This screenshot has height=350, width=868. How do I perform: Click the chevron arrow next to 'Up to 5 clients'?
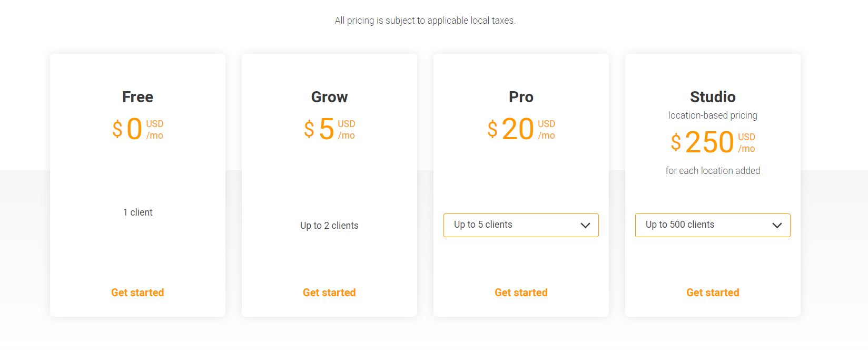pyautogui.click(x=585, y=225)
